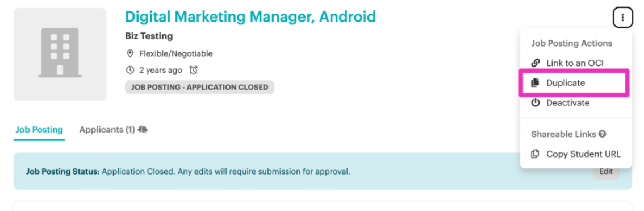Select the Copy Student URL text label
644x211 pixels.
[583, 154]
